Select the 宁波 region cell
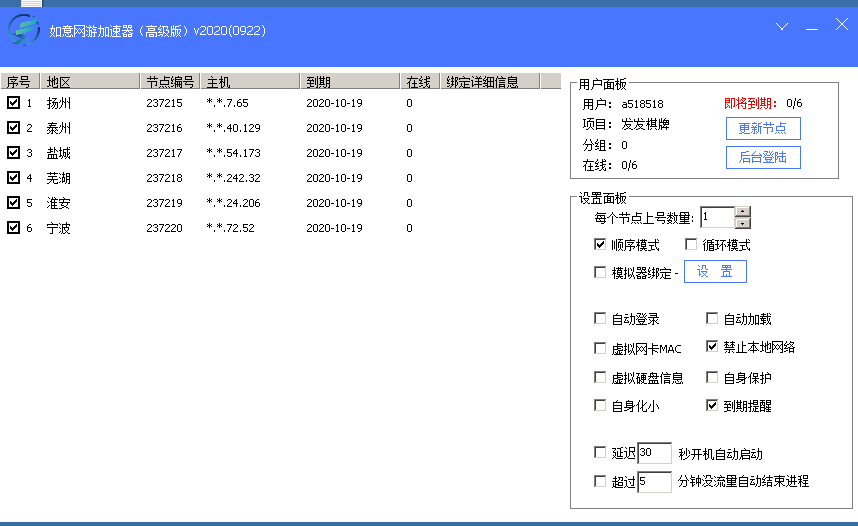 [x=59, y=228]
